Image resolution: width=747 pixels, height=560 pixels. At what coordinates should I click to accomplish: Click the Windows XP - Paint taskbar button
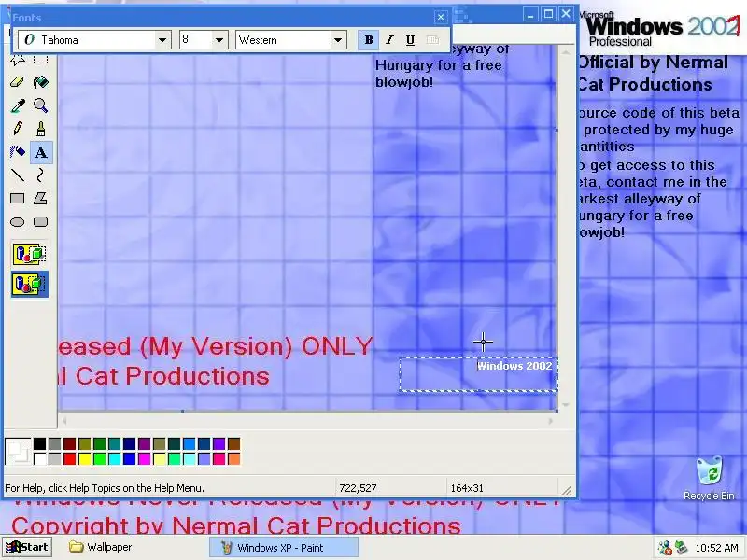(284, 548)
